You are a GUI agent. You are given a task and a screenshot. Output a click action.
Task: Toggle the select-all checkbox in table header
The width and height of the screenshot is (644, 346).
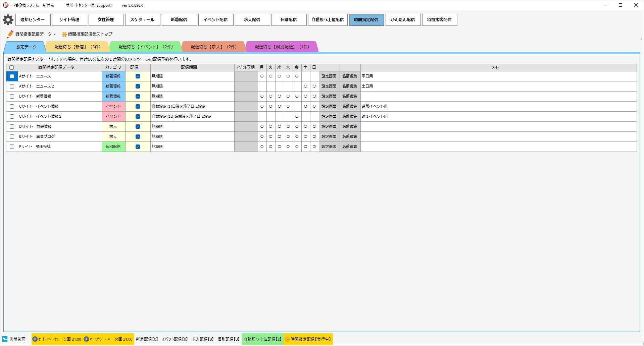pyautogui.click(x=12, y=67)
